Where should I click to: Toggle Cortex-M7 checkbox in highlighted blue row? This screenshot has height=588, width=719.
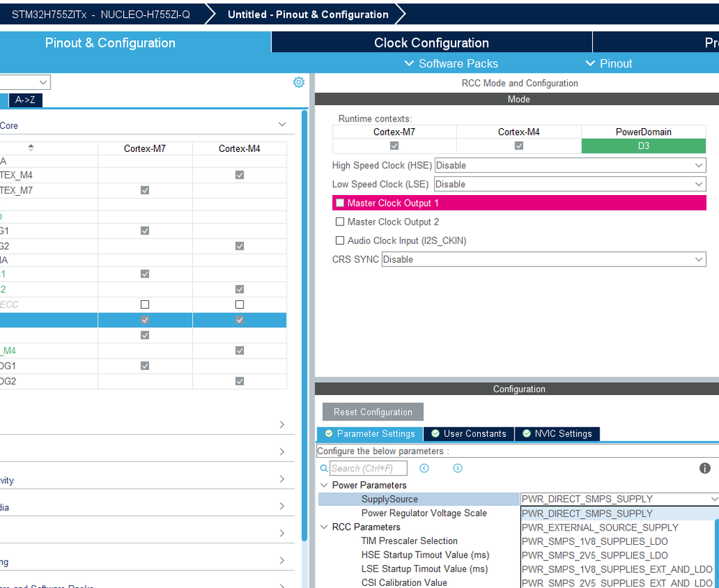tap(145, 320)
